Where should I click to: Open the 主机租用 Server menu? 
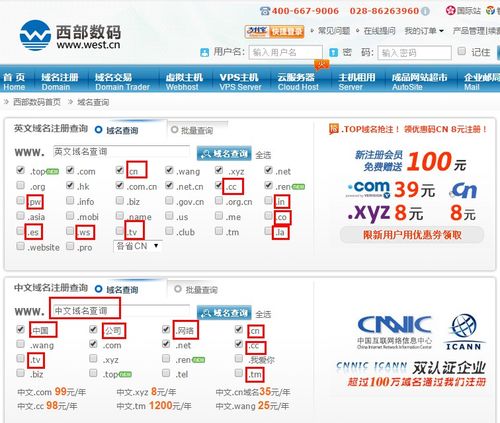pyautogui.click(x=357, y=82)
